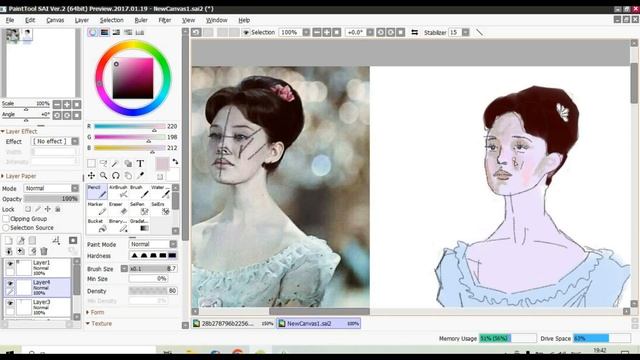This screenshot has height=360, width=640.
Task: Switch to the 28b278796b2256 document tab
Action: (233, 323)
